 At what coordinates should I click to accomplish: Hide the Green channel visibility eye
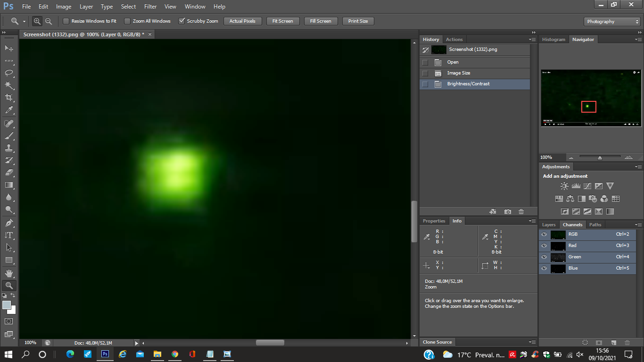(x=544, y=257)
